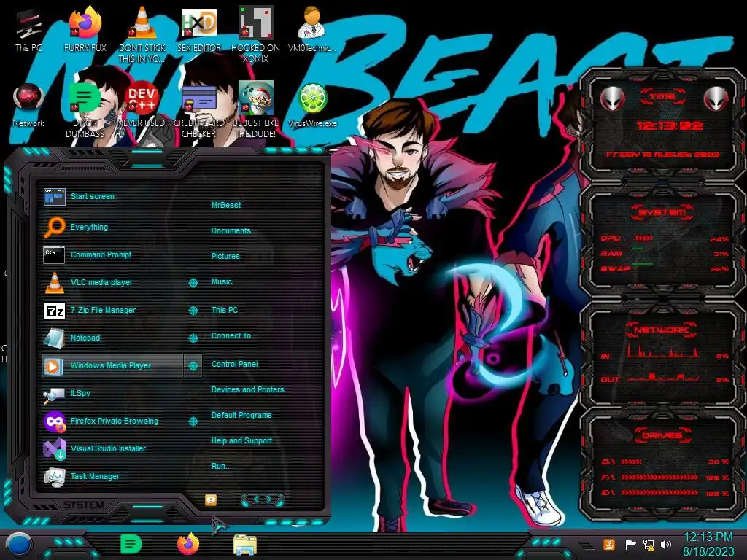Click the RAM label in SYSTEM widget
The image size is (747, 560).
pyautogui.click(x=611, y=254)
